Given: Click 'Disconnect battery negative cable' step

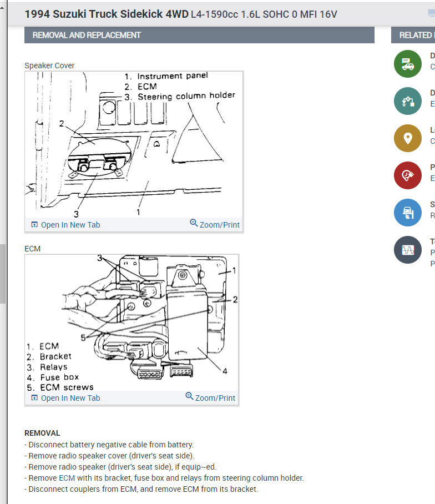Looking at the screenshot, I should [109, 445].
